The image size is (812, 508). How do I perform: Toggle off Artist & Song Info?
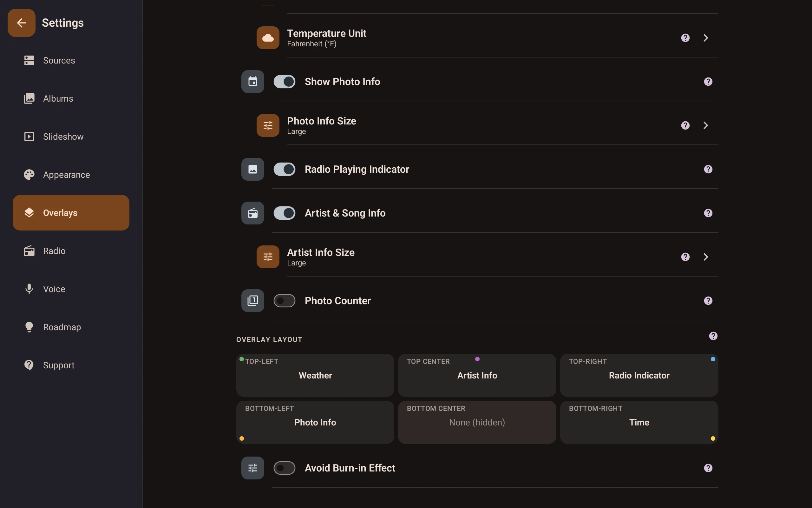[x=284, y=213]
